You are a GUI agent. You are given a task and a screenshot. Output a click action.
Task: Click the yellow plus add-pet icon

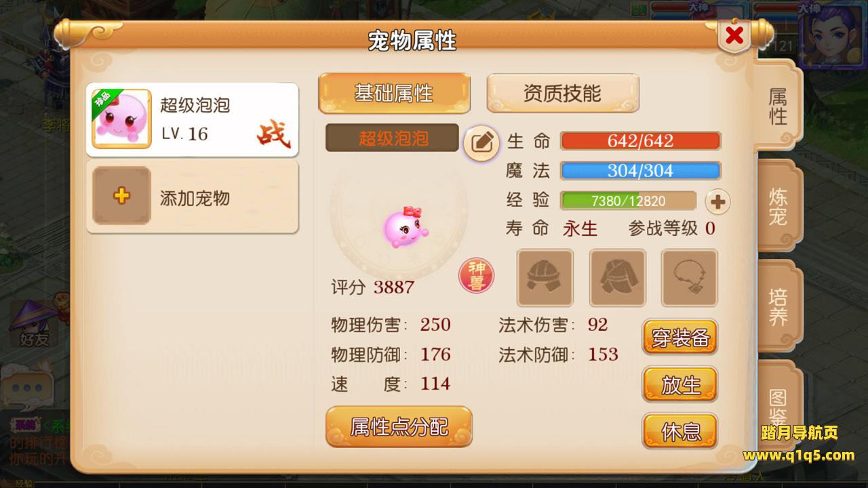coord(121,196)
